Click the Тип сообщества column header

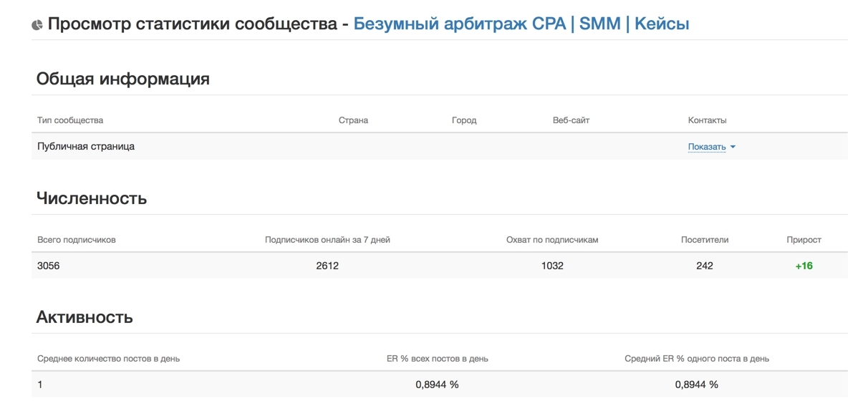click(70, 120)
